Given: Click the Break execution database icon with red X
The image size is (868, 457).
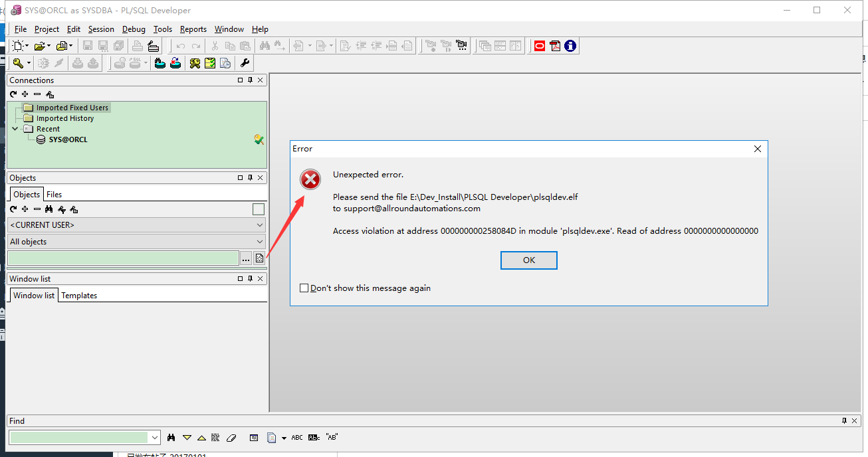Looking at the screenshot, I should (x=175, y=63).
